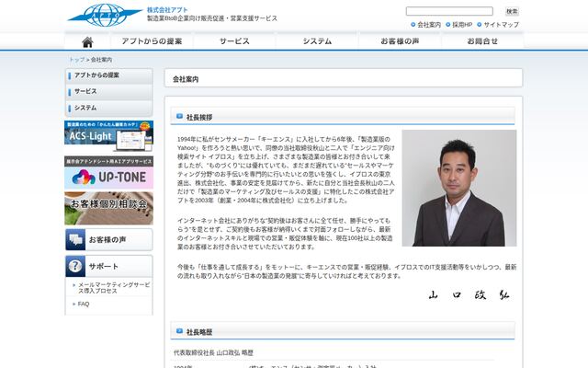The height and width of the screenshot is (368, 588).
Task: Open 会社案内 header link
Action: point(429,25)
